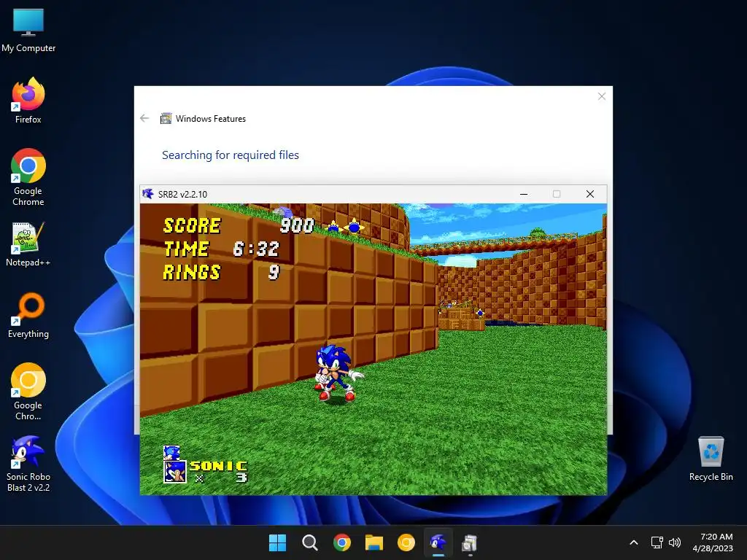
Task: Click Sonic's lives portrait icon in HUD
Action: (175, 472)
